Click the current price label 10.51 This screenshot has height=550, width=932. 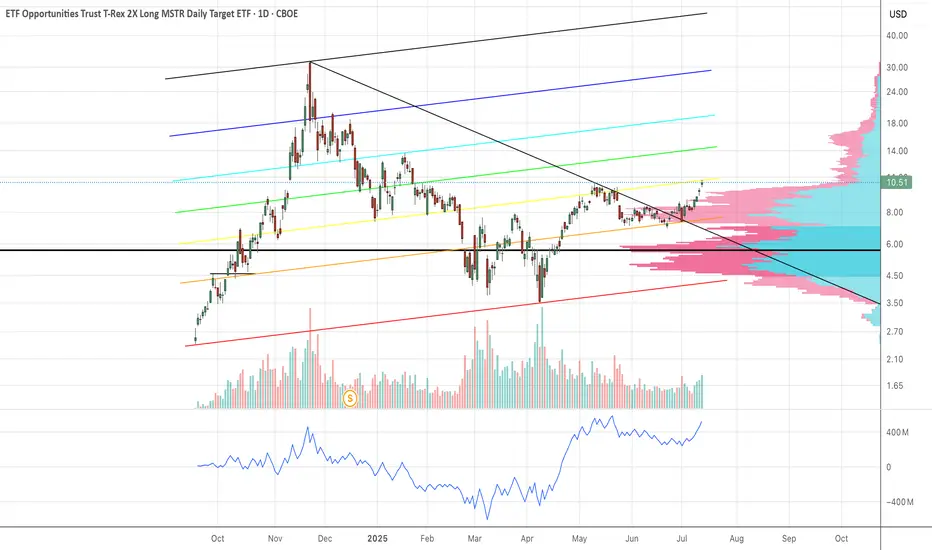897,183
